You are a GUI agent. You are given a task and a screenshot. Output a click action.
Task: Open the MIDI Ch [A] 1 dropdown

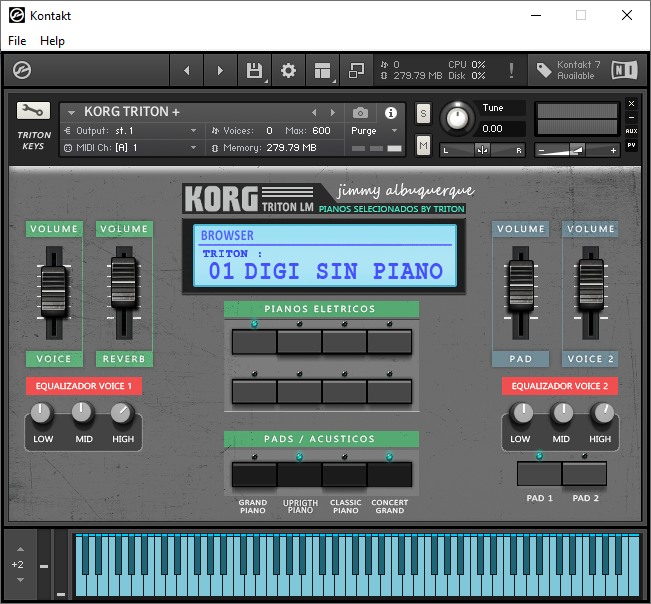pyautogui.click(x=131, y=148)
